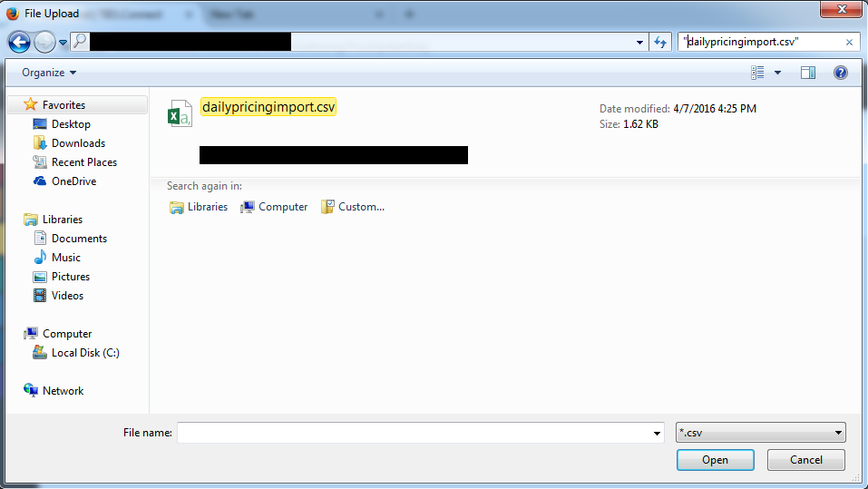Open Downloads folder in Favorites

click(77, 143)
